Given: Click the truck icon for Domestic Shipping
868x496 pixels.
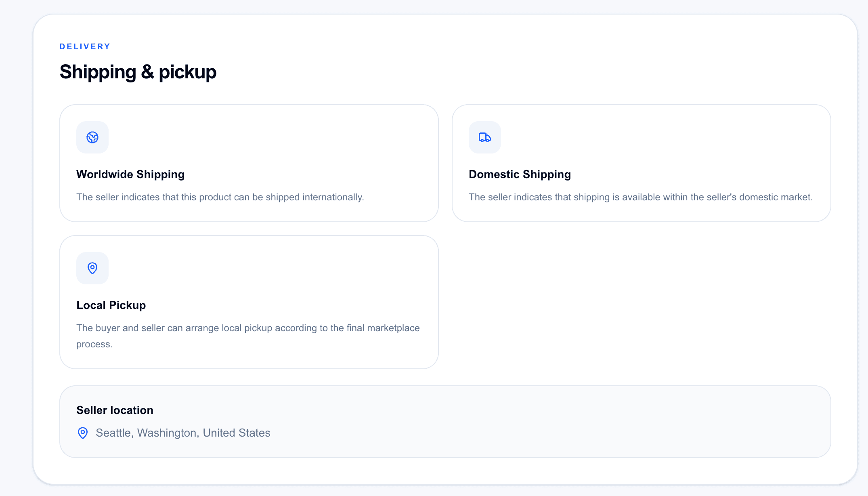Looking at the screenshot, I should coord(485,137).
